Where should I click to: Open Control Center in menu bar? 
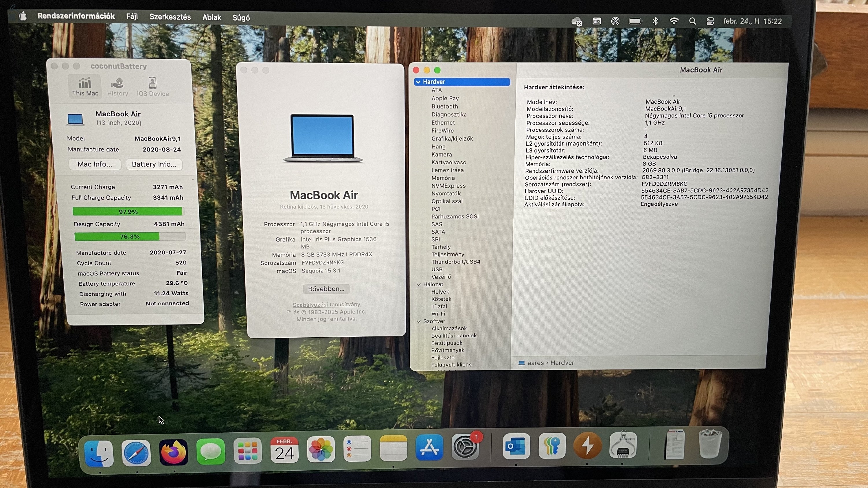[710, 21]
